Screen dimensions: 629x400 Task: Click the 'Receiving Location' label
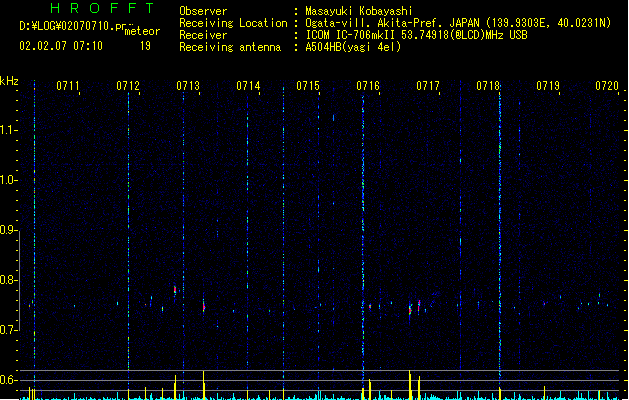(233, 23)
